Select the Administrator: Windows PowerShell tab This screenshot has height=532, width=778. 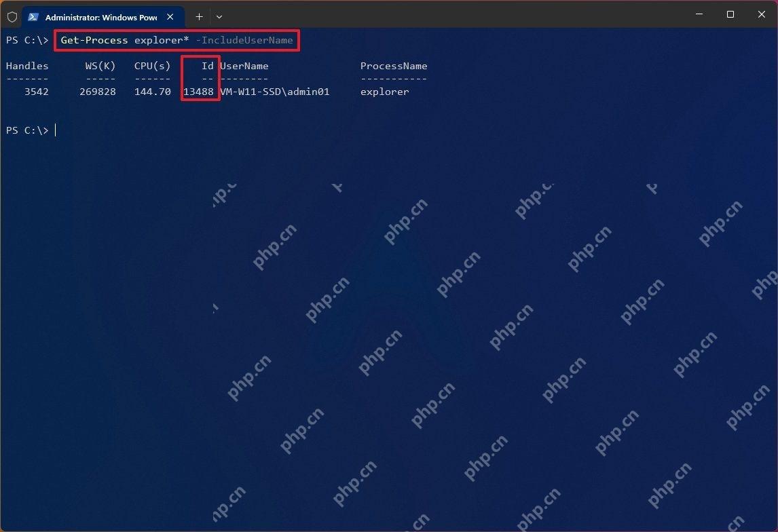click(103, 18)
